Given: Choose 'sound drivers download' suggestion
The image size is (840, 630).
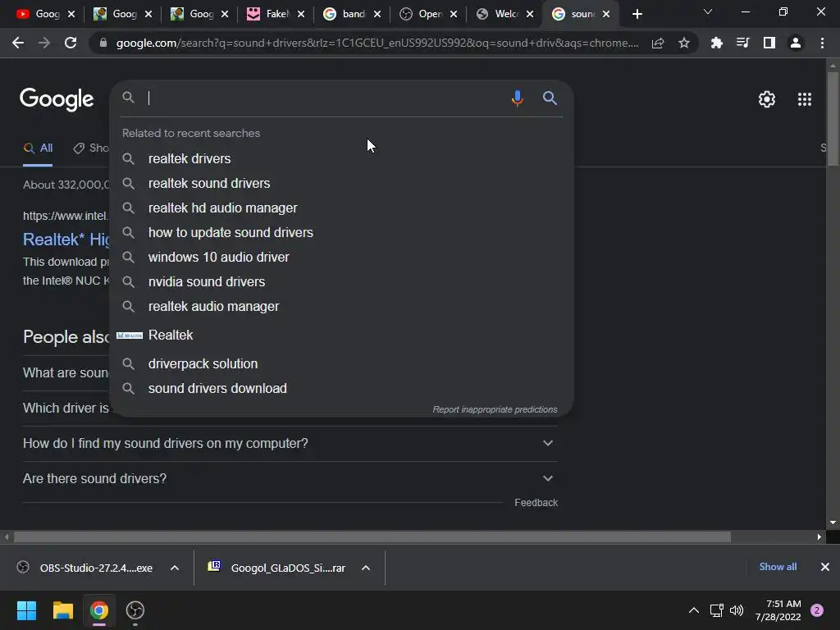Looking at the screenshot, I should point(341,388).
